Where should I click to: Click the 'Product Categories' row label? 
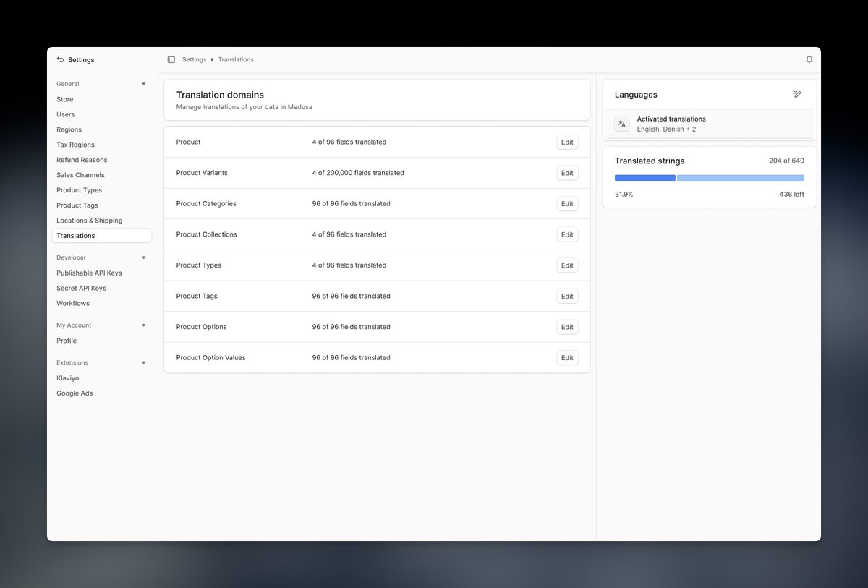206,204
